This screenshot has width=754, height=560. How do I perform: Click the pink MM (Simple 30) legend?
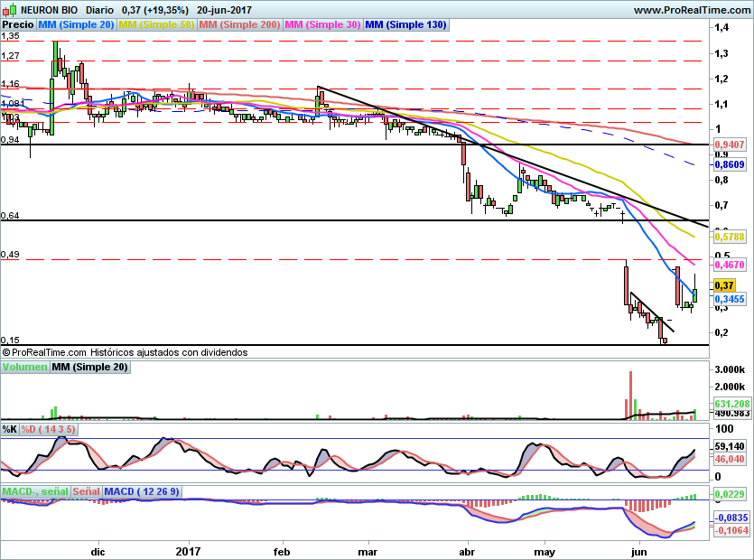(x=321, y=25)
